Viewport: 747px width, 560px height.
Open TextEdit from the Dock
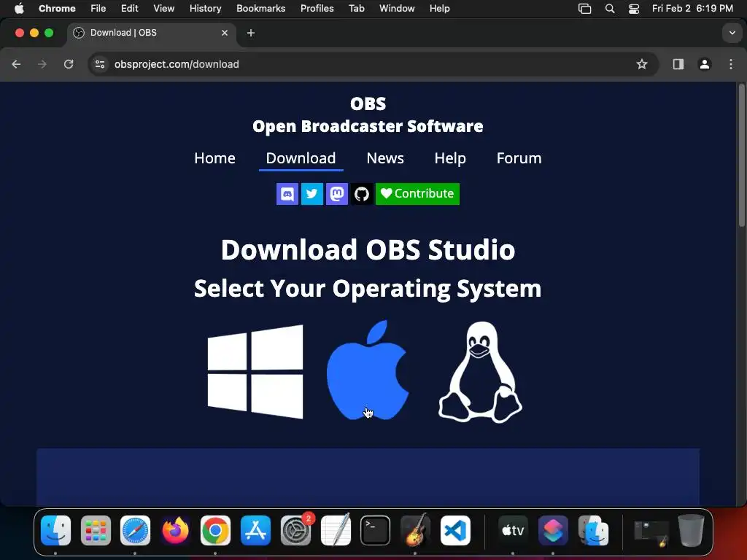point(336,530)
